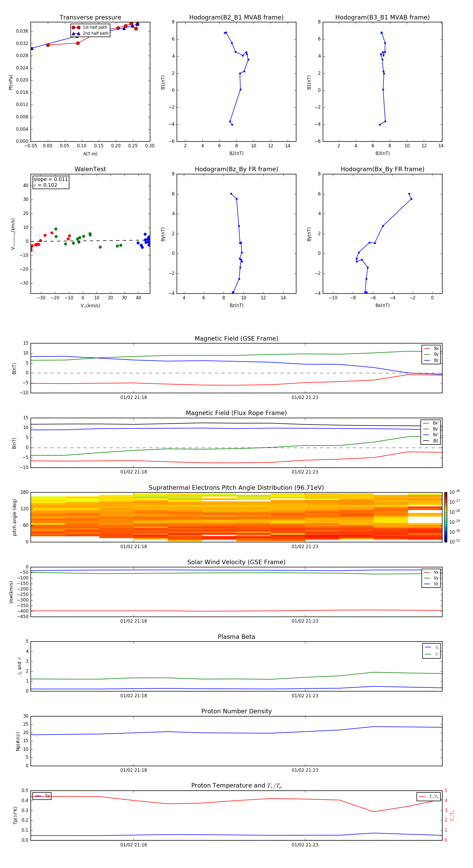Click the "Solar Wind Velocity (GSE Frame)" title
This screenshot has width=473, height=868.
(236, 562)
